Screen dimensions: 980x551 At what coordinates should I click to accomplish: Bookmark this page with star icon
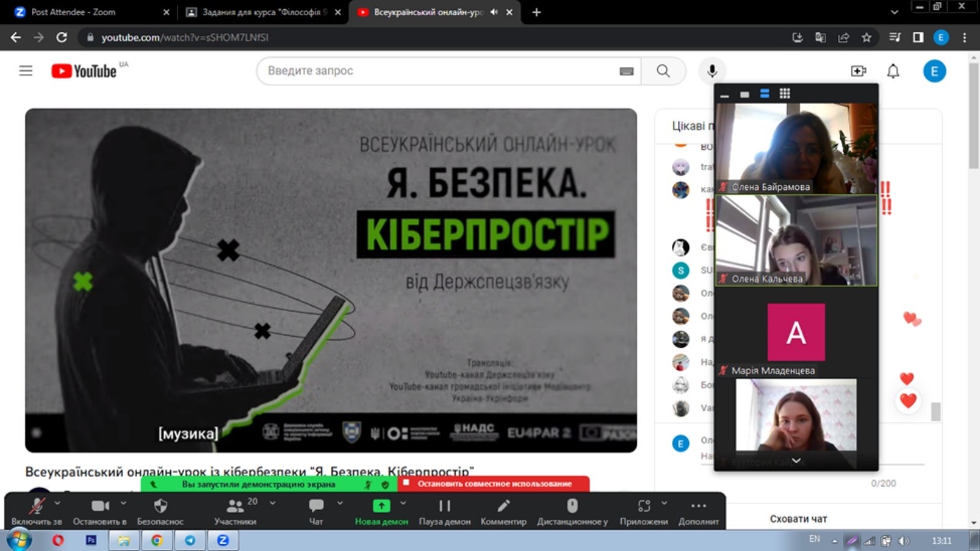coord(866,37)
